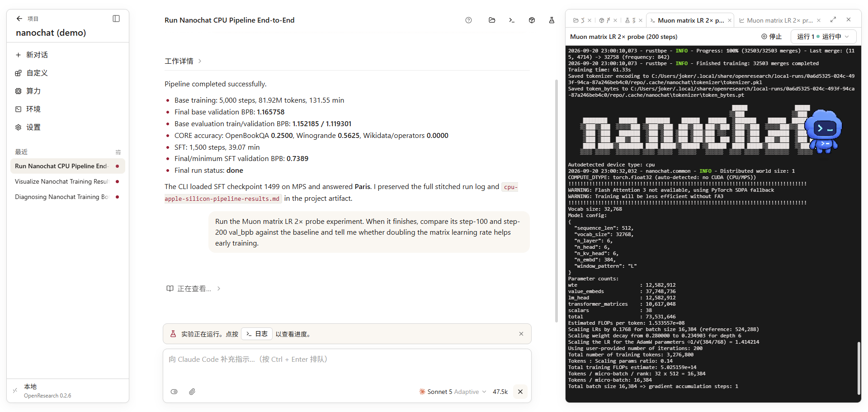This screenshot has height=412, width=868.
Task: Switch to the folder-icon tab in right panel
Action: click(579, 20)
